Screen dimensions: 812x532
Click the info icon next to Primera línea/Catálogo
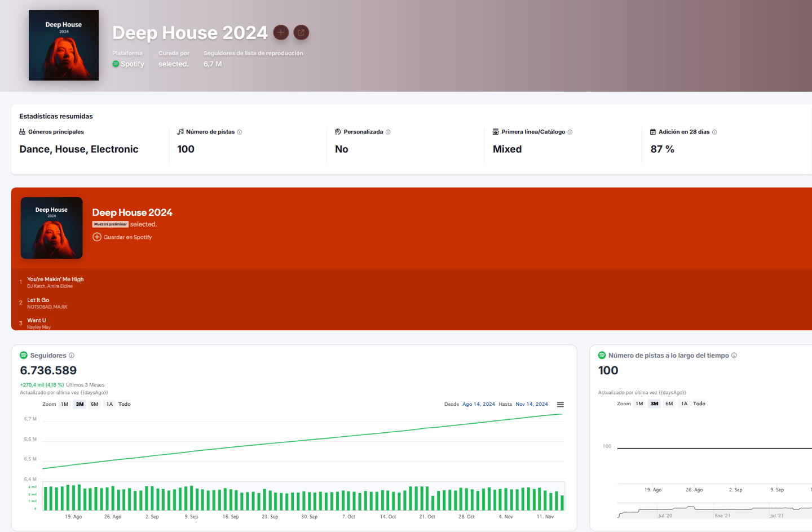(x=570, y=132)
